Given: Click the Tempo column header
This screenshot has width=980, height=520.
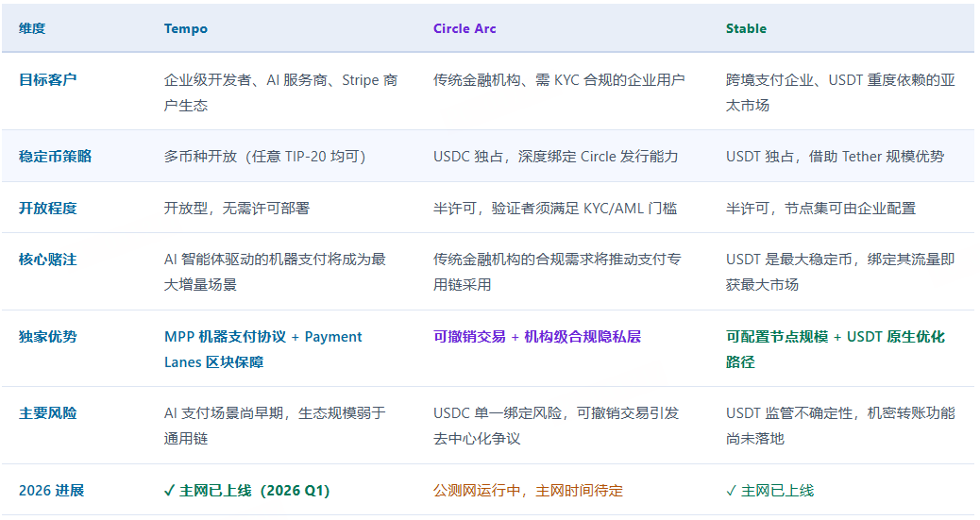Looking at the screenshot, I should pyautogui.click(x=185, y=28).
